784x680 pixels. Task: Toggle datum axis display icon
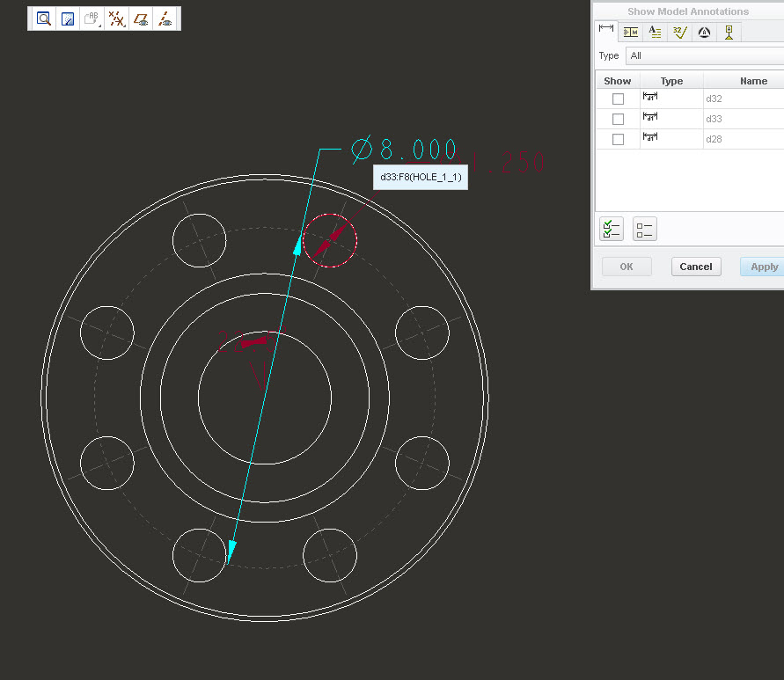point(165,19)
